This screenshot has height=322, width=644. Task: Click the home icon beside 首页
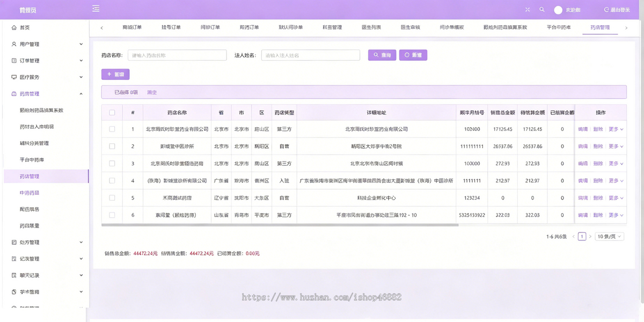(x=14, y=27)
